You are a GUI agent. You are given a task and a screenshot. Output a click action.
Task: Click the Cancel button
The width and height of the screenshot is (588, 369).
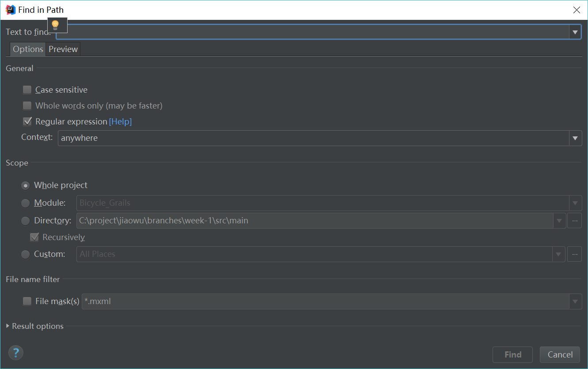(560, 354)
